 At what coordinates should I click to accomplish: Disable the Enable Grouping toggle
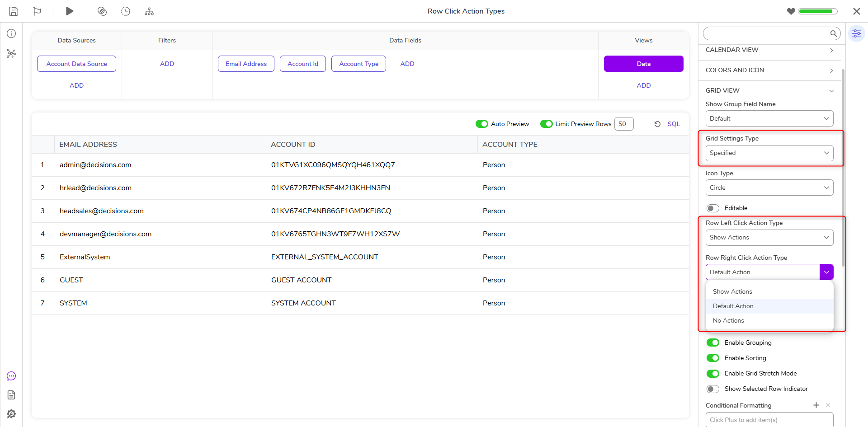click(713, 343)
